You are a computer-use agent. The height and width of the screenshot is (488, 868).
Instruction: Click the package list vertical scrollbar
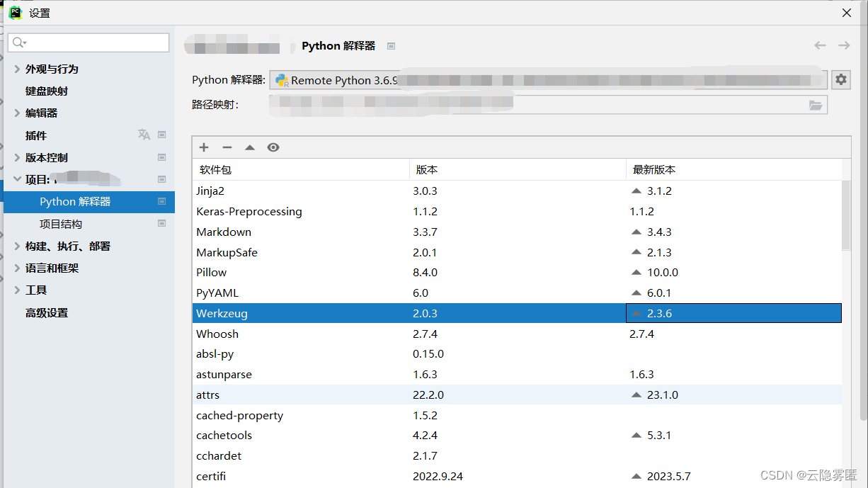[846, 215]
